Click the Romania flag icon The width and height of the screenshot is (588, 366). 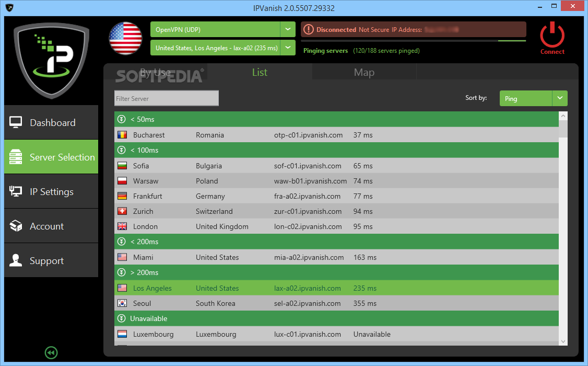(122, 135)
